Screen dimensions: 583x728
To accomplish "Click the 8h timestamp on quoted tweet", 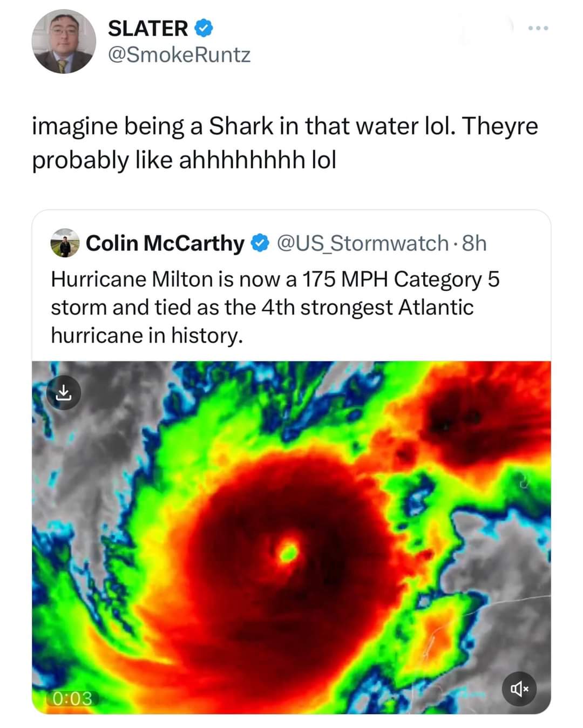I will tap(474, 243).
